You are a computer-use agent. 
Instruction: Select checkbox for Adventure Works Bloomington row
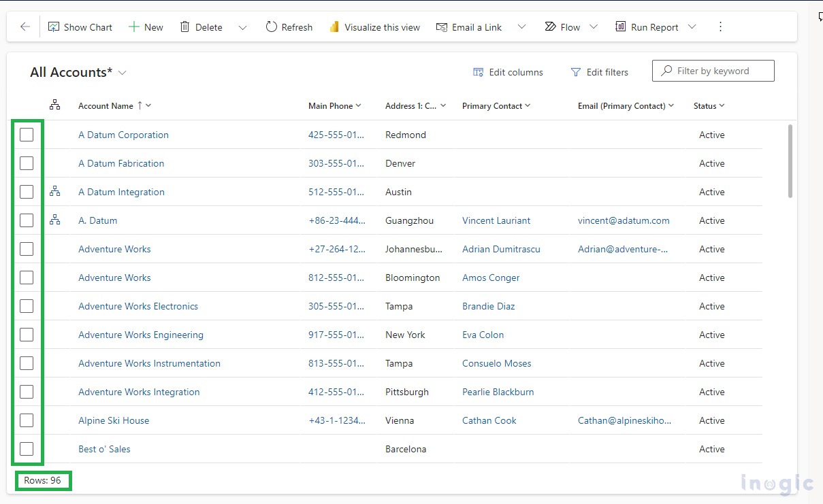27,278
